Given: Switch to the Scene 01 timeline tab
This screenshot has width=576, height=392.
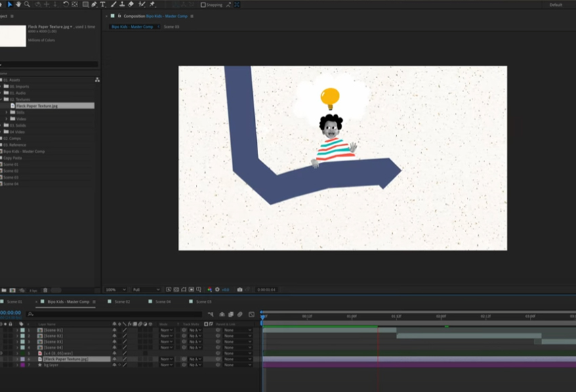Looking at the screenshot, I should click(x=14, y=302).
